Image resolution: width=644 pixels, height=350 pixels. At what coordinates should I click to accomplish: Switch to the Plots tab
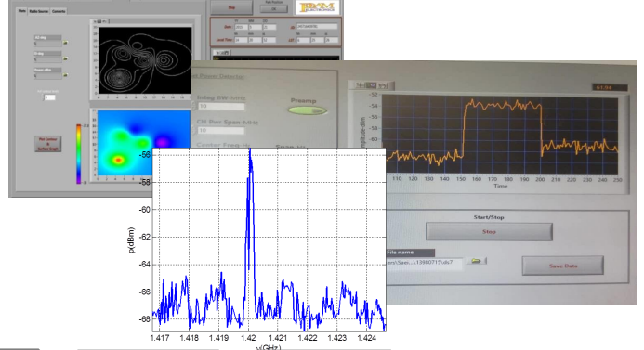click(x=21, y=11)
